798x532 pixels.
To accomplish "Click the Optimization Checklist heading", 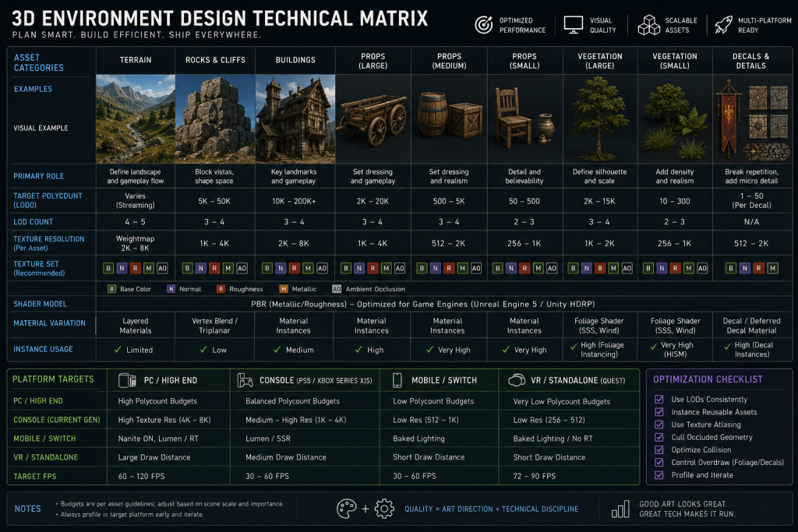I will point(708,379).
